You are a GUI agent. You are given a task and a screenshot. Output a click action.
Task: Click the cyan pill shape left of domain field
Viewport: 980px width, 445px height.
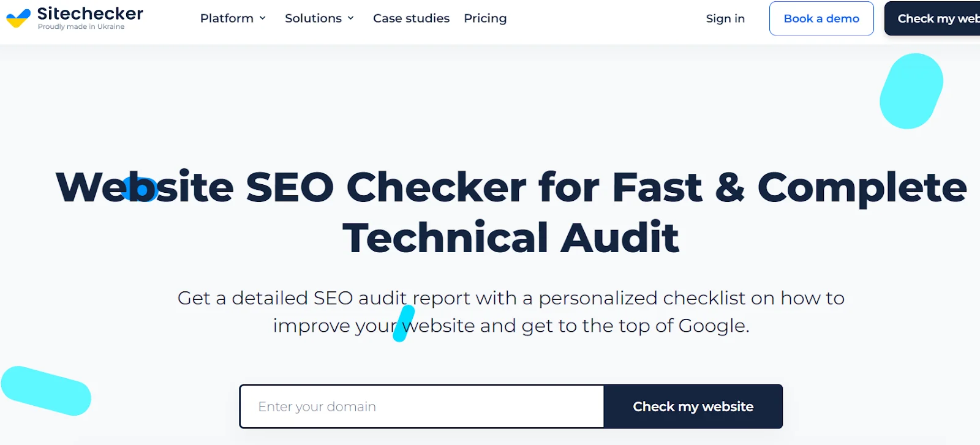coord(46,391)
